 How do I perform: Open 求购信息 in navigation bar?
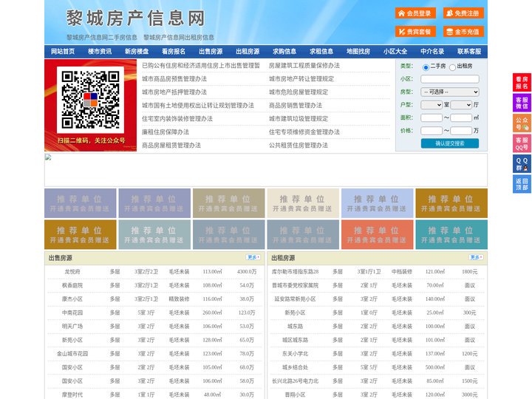click(284, 52)
